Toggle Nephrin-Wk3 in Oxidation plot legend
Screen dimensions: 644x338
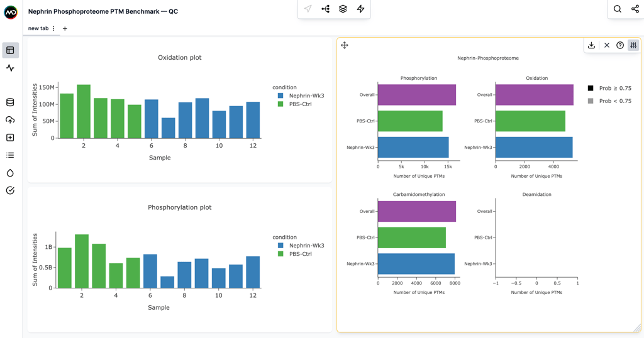[x=301, y=95]
